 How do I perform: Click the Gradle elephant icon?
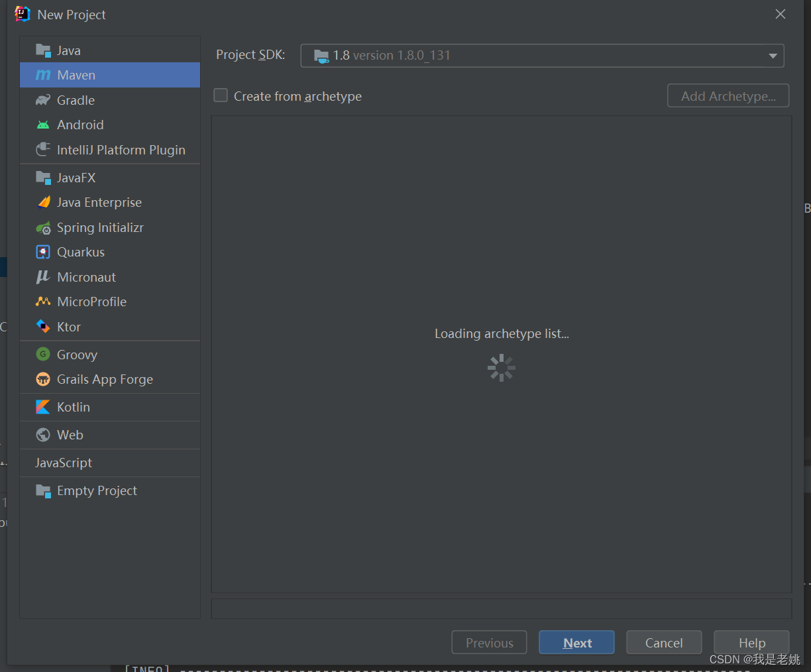[43, 100]
